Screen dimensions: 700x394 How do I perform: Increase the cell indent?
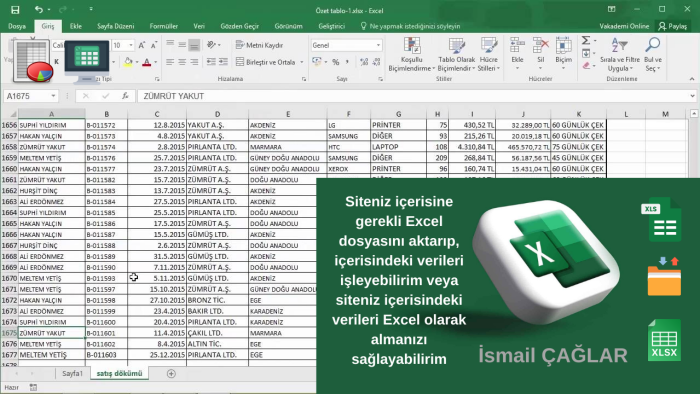[223, 62]
